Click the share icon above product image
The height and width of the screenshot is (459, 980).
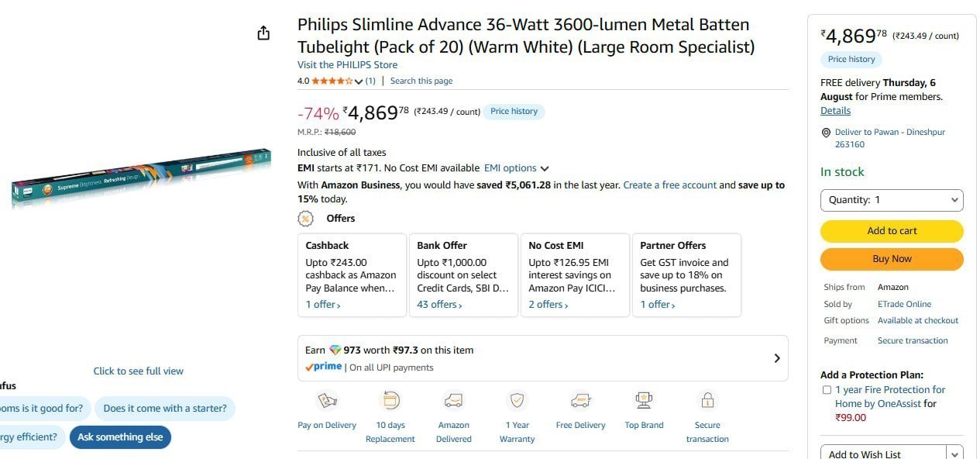tap(263, 33)
